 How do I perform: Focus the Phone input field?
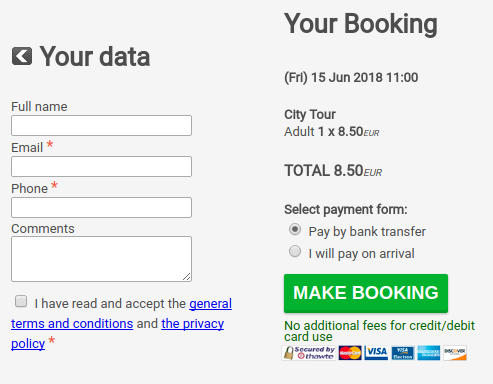[101, 207]
